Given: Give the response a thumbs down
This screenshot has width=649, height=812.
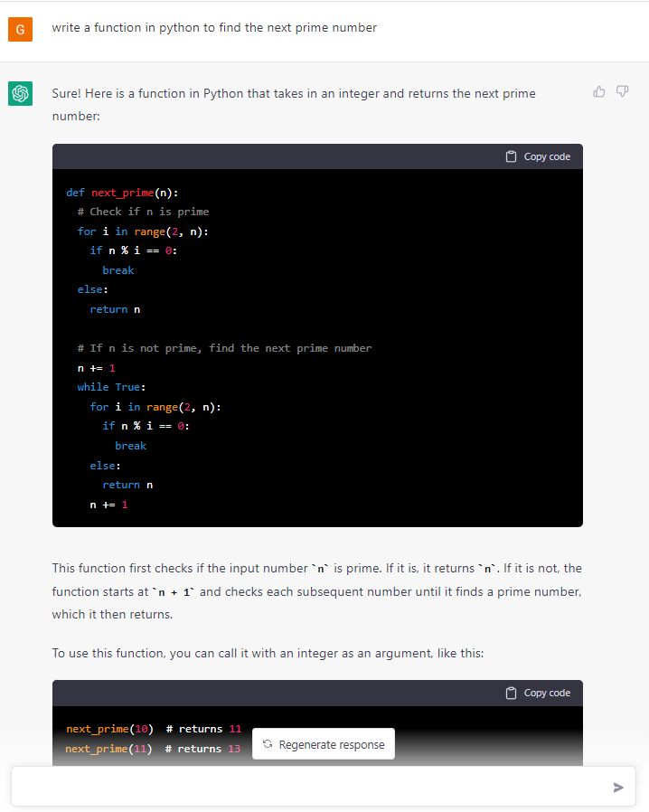Looking at the screenshot, I should 622,91.
